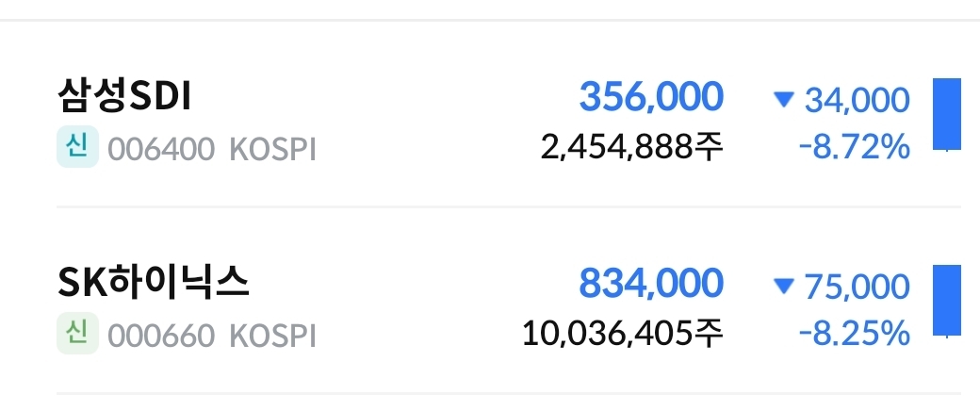Click the down triangle beside 34,000
Screen dimensions: 980x411
(x=783, y=99)
